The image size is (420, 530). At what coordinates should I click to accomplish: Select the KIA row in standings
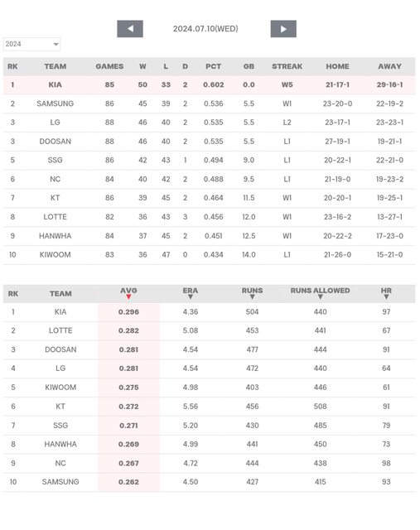pos(210,84)
